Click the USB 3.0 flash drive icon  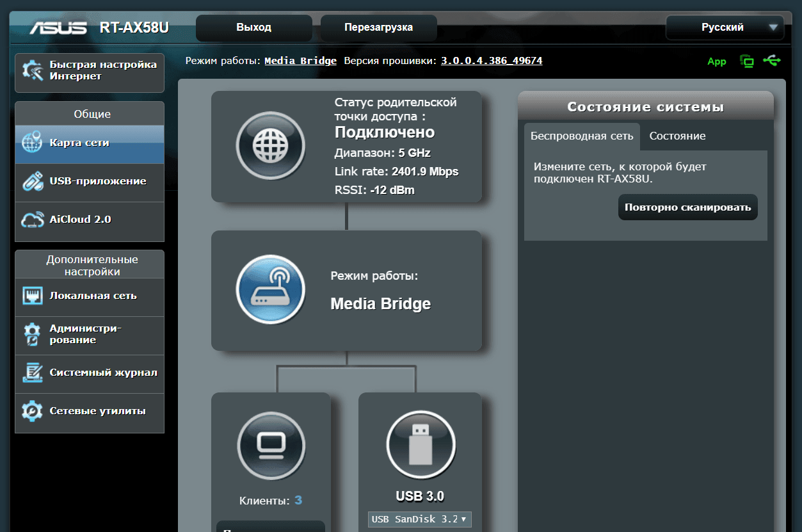(x=421, y=445)
